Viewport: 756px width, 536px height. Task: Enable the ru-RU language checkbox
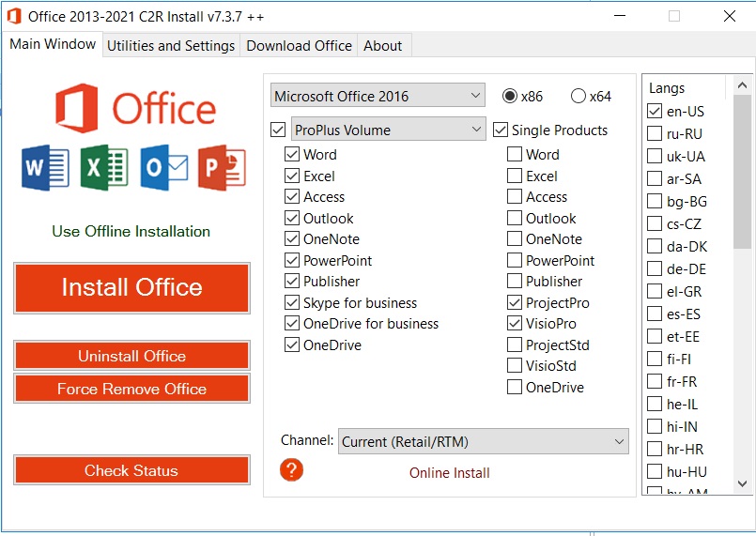(655, 134)
